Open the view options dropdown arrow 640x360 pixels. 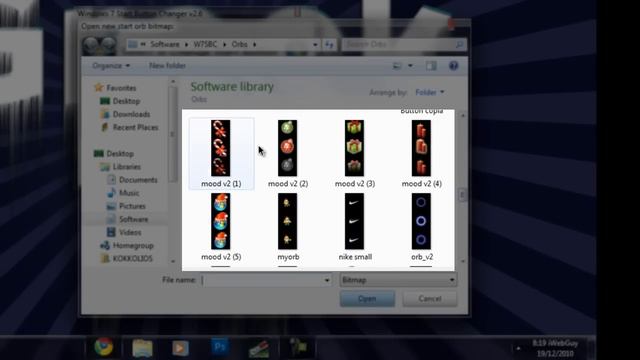(x=410, y=66)
